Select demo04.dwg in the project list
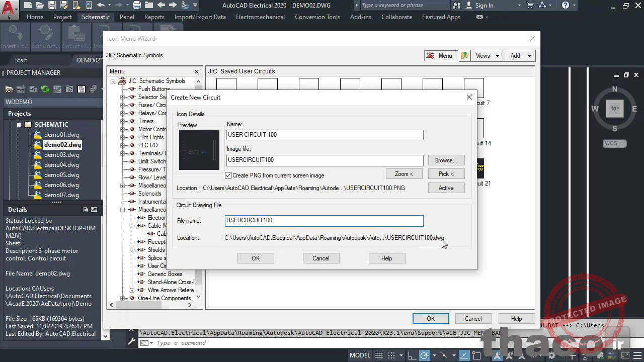The width and height of the screenshot is (644, 362). coord(61,165)
